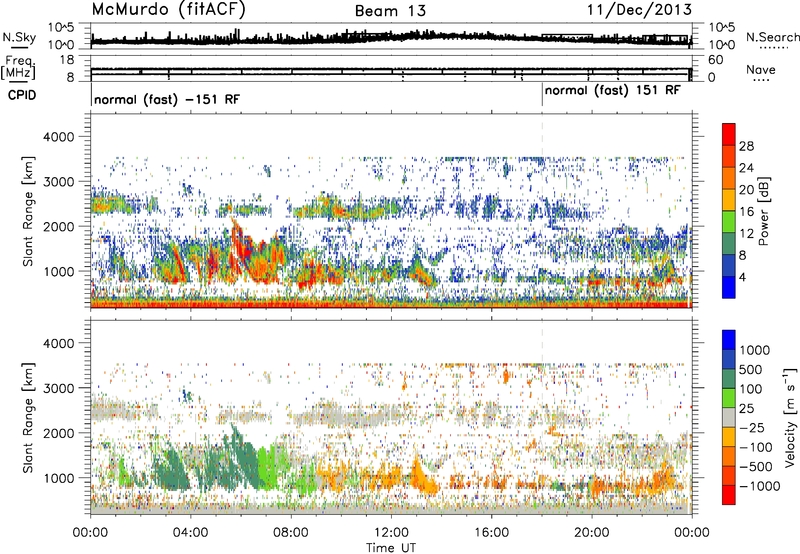Click the 'CPID' label
The height and width of the screenshot is (554, 800).
22,95
